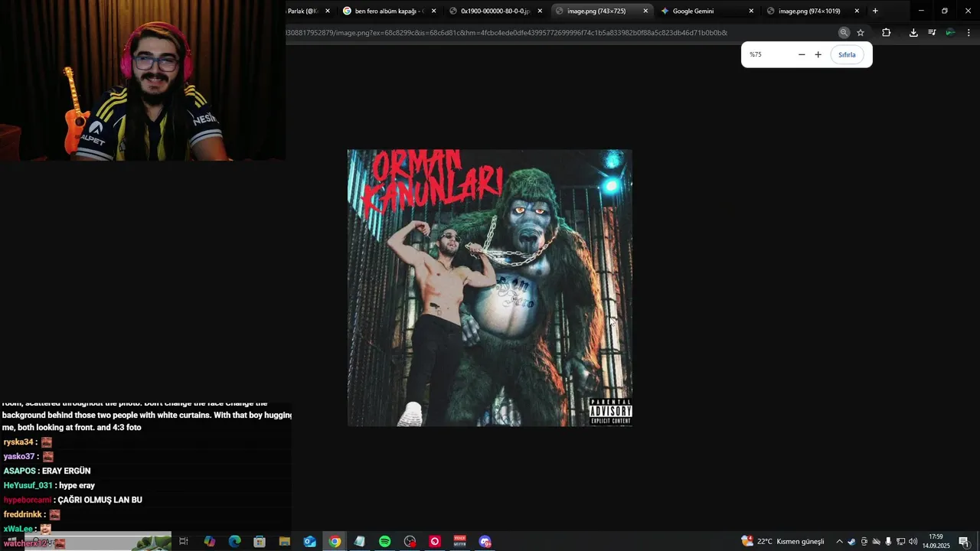Click the Orman Kanunları album cover image

(x=490, y=288)
